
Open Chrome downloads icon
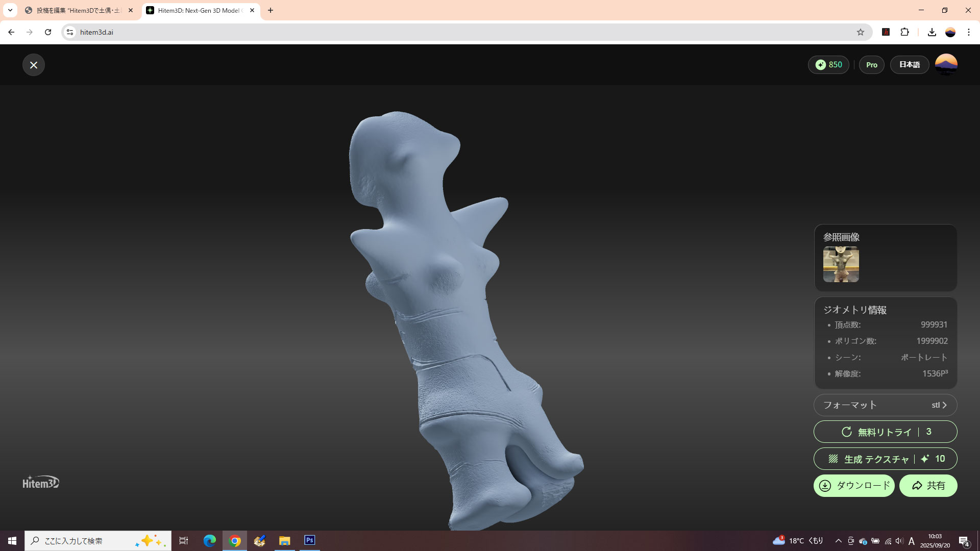[932, 32]
